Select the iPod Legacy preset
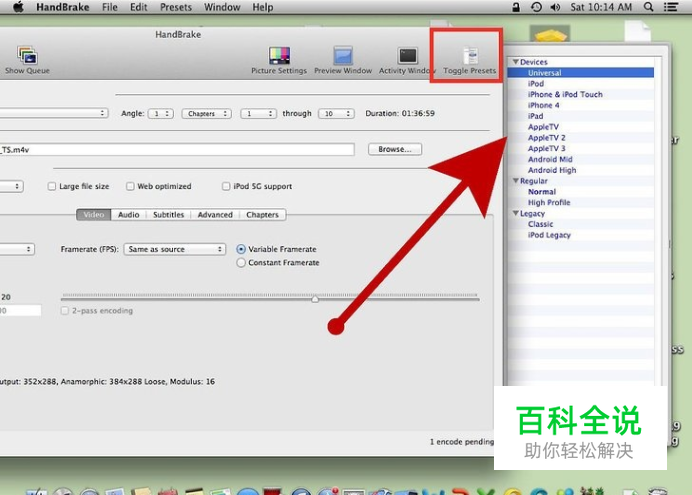Viewport: 692px width, 495px height. coord(580,235)
